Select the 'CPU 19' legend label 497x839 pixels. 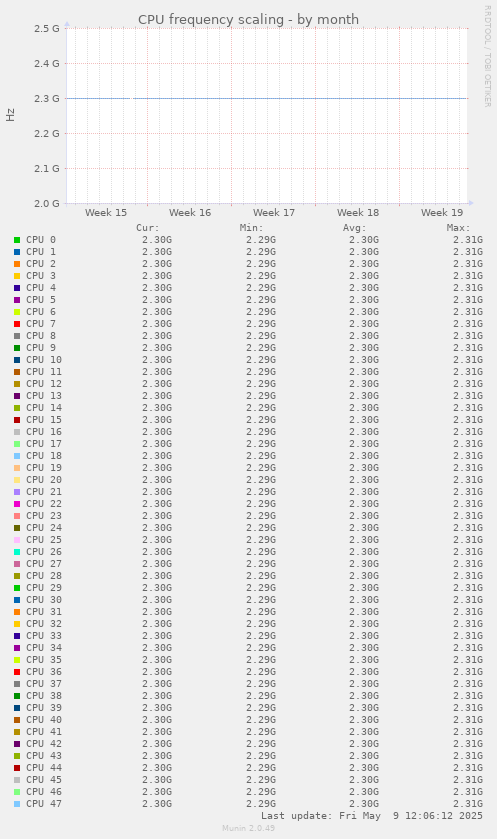coord(44,468)
